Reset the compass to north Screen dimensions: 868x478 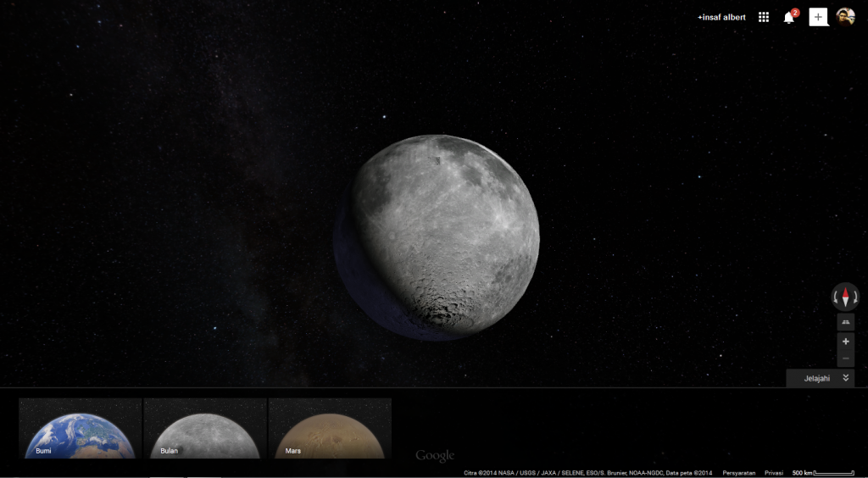pyautogui.click(x=845, y=297)
